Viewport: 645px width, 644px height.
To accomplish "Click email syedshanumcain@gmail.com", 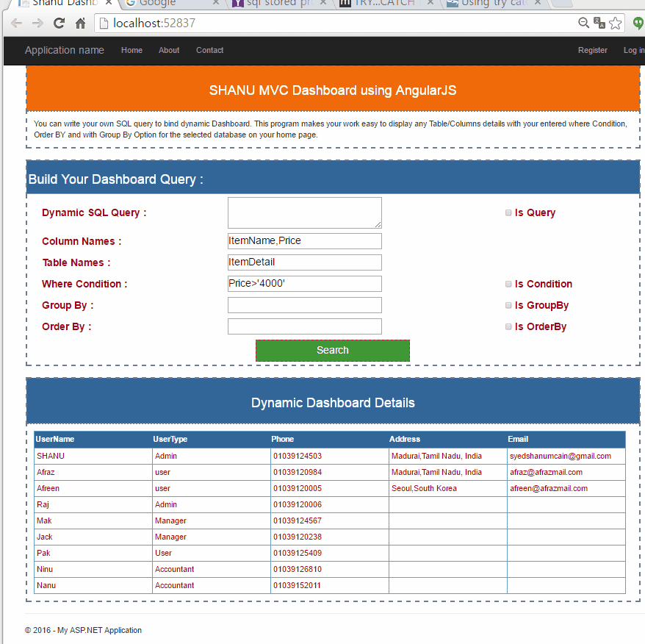I will 561,457.
